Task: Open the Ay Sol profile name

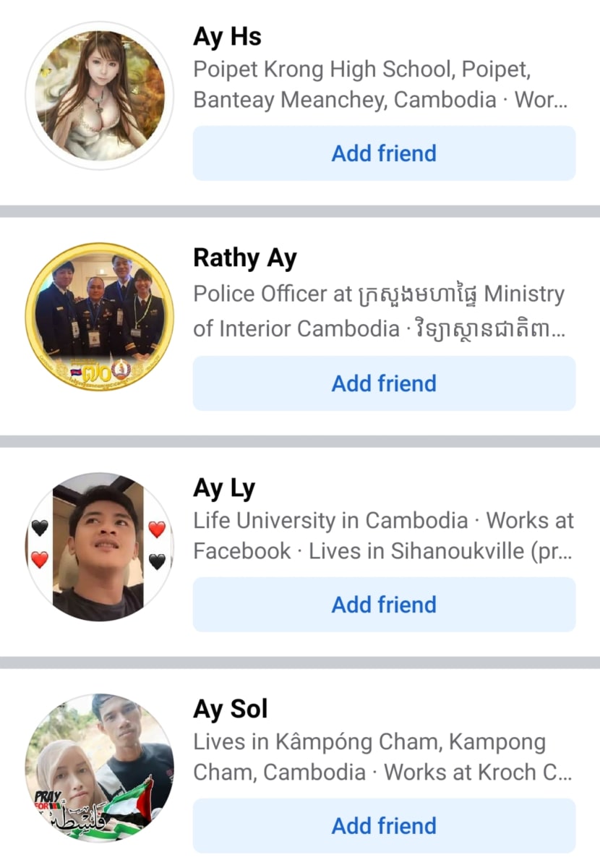Action: 231,710
